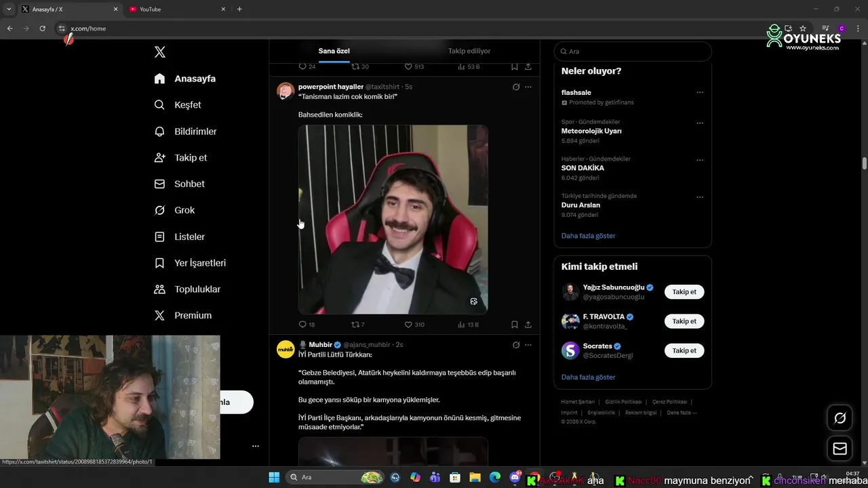Open more options for Meteorolojik Uyarı trend
The image size is (868, 488).
pyautogui.click(x=700, y=123)
